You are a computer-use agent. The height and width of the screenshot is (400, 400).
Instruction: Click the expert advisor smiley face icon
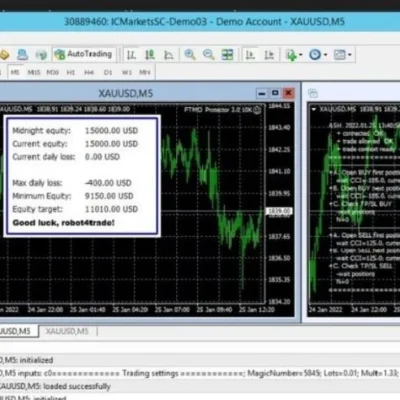pos(257,110)
